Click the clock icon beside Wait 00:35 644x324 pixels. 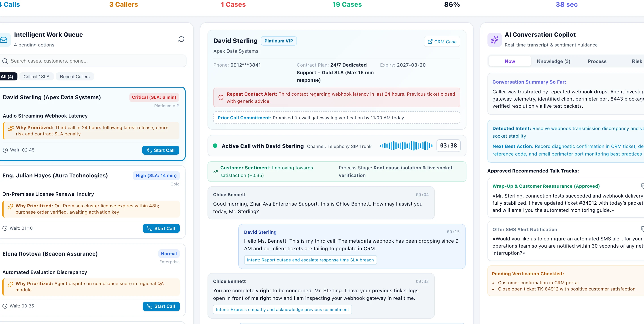[x=5, y=306]
